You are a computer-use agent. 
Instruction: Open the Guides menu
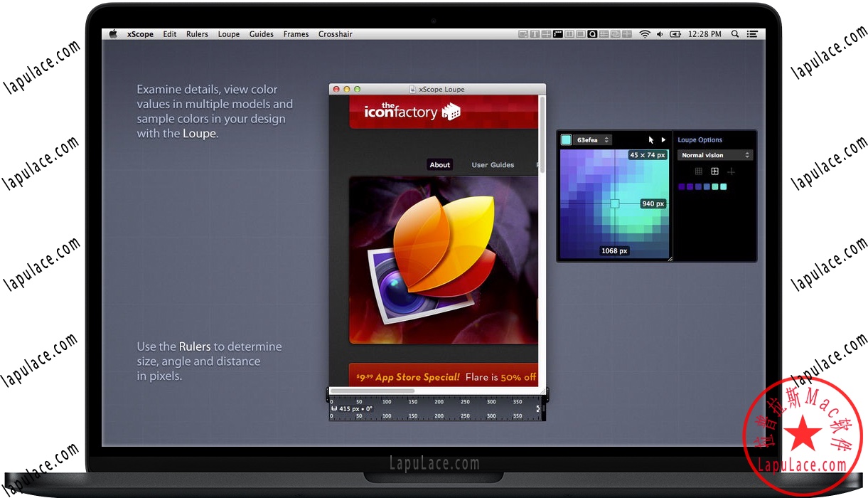point(261,33)
